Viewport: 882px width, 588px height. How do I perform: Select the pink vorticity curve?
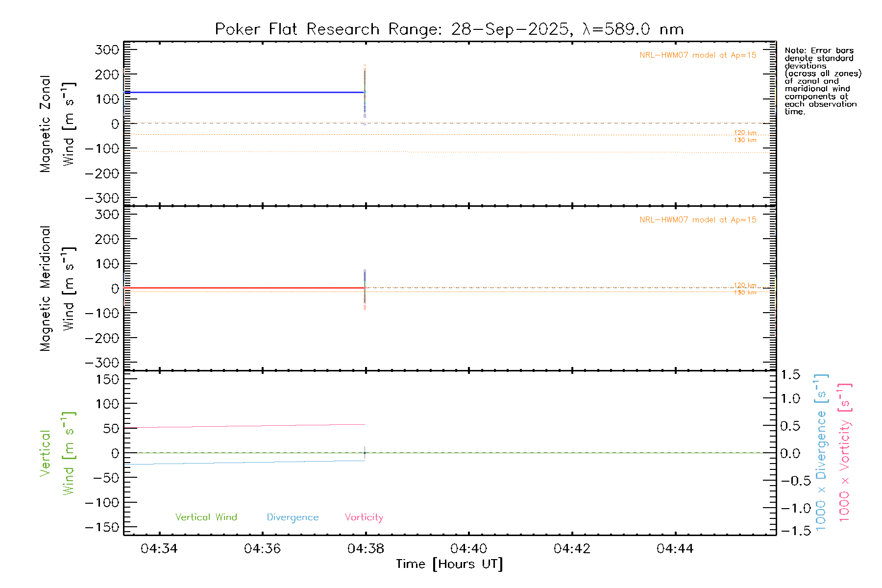[245, 426]
